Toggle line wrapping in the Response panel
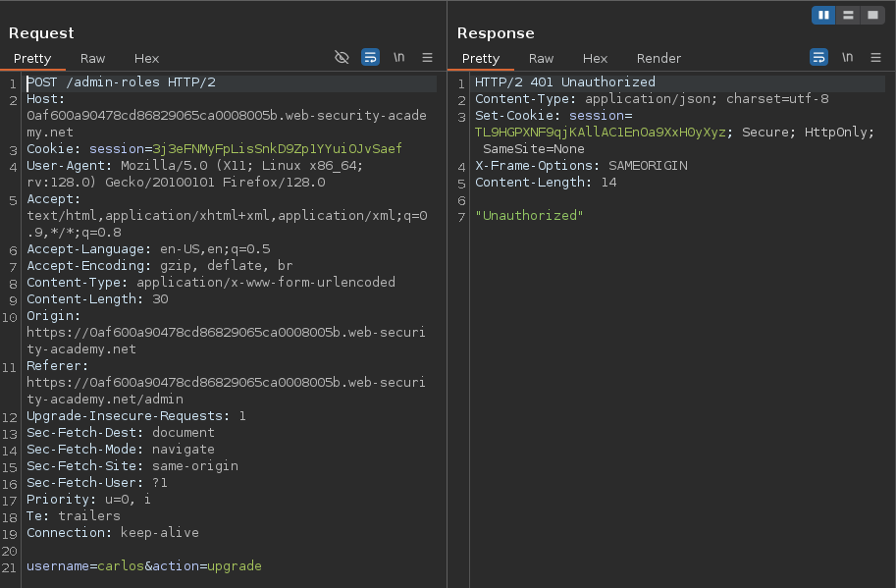Screen dimensions: 896x588 pyautogui.click(x=818, y=58)
